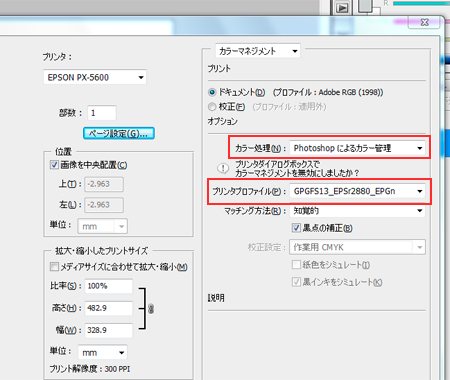Select the ドキュメント(D) radio button
450x380 pixels.
click(212, 92)
